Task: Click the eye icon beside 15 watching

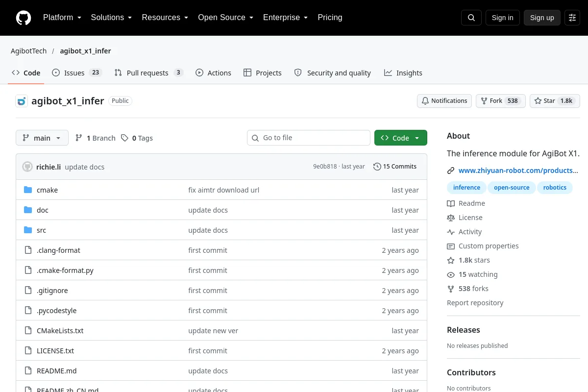Action: (451, 274)
